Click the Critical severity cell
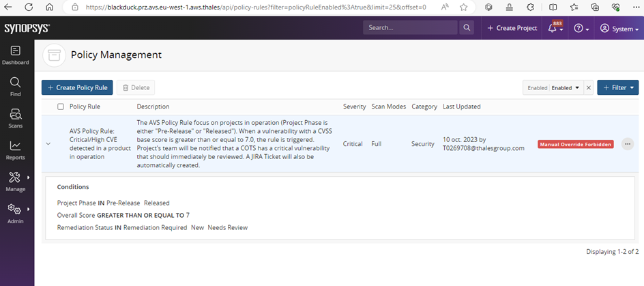644x286 pixels. pyautogui.click(x=353, y=144)
